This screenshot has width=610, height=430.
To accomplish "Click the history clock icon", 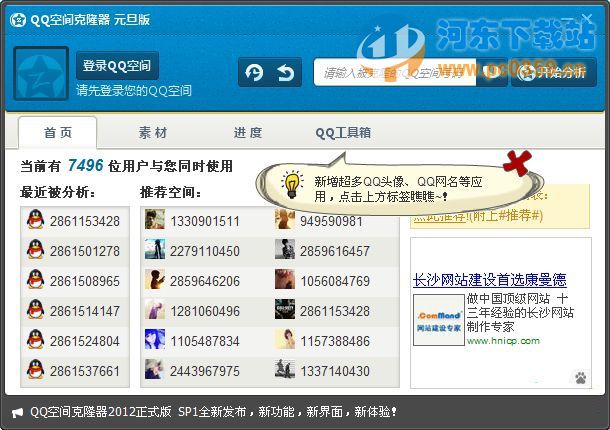I will point(254,72).
